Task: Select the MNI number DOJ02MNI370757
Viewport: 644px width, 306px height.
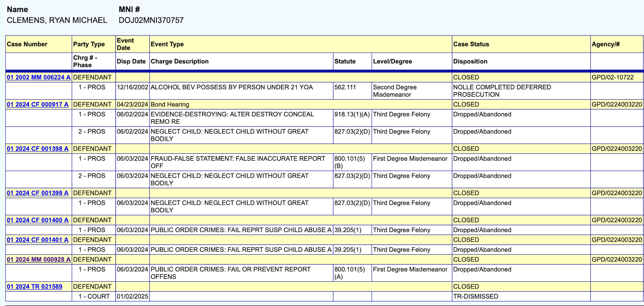Action: pyautogui.click(x=151, y=20)
